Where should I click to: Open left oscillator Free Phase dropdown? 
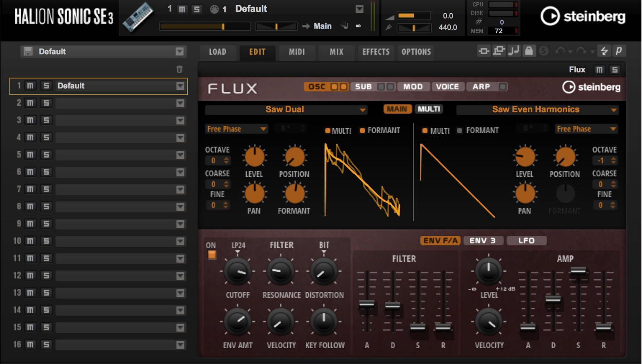click(x=236, y=129)
